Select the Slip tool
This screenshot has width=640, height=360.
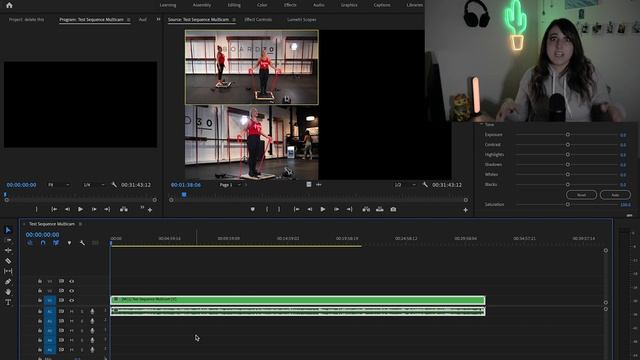click(x=8, y=271)
